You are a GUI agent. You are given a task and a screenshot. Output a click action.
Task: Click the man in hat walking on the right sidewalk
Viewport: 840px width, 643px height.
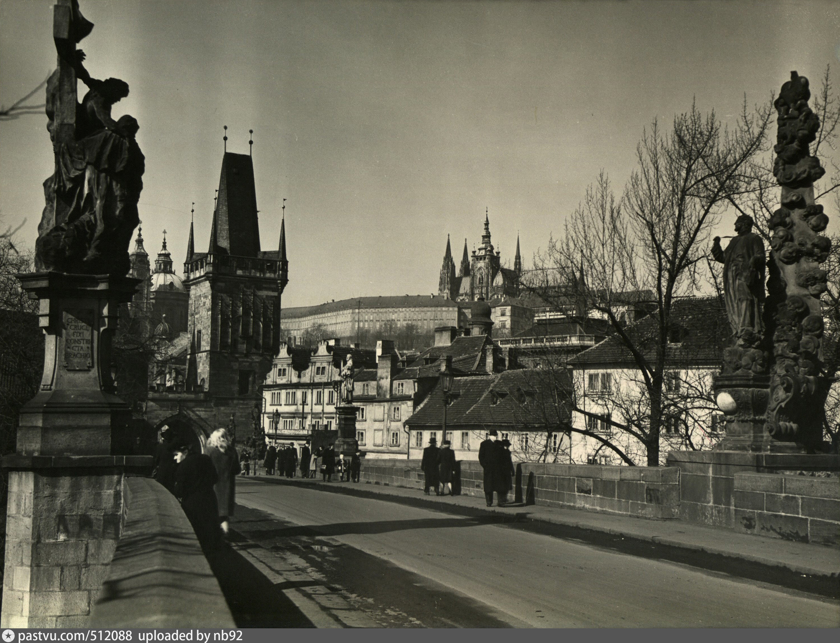coord(492,467)
